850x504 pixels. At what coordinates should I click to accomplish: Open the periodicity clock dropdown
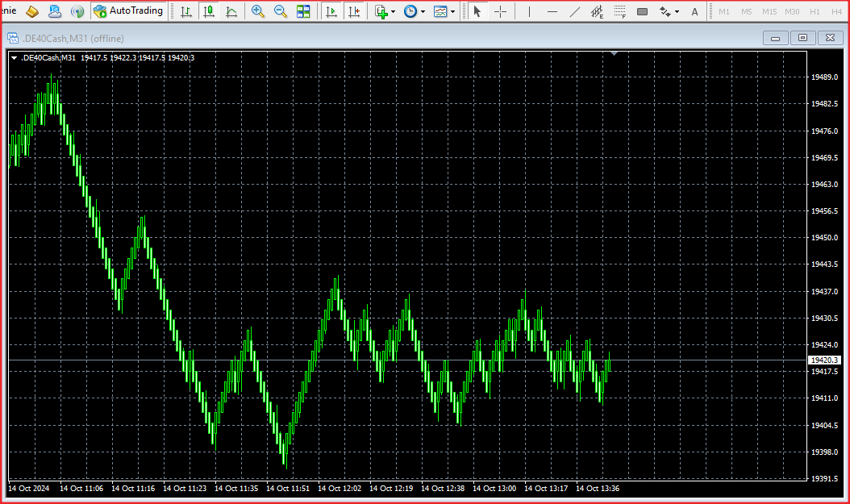point(414,11)
